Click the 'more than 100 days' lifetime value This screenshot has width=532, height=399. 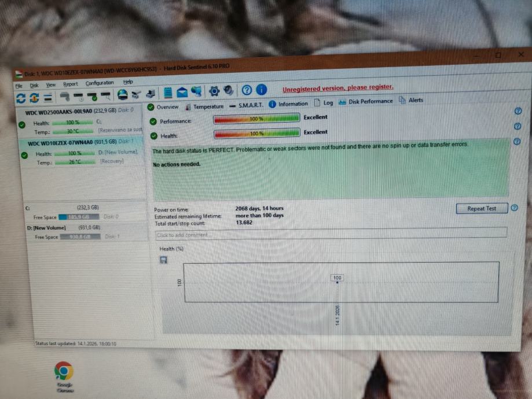pos(259,216)
